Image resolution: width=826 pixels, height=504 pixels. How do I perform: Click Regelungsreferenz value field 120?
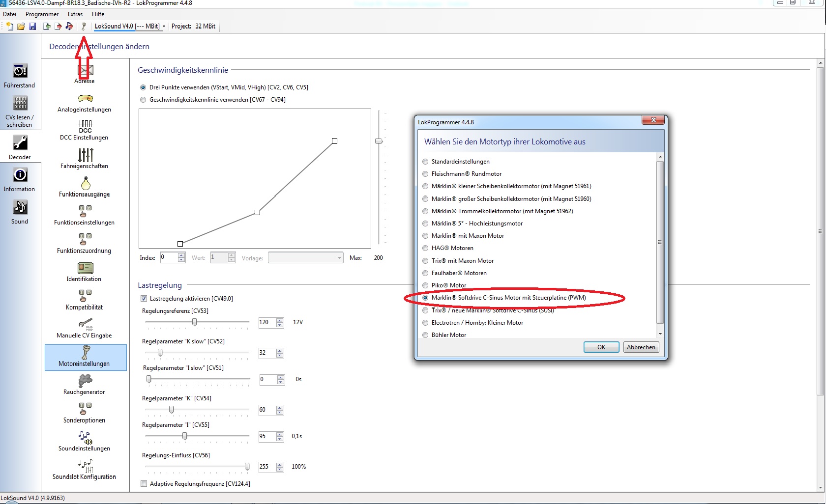point(267,323)
